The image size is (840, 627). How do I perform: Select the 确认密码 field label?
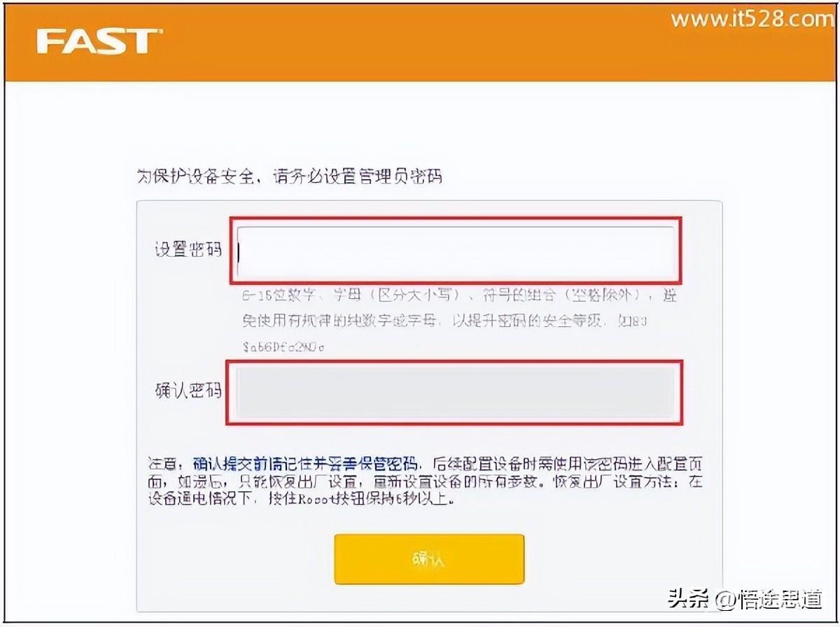pyautogui.click(x=188, y=390)
